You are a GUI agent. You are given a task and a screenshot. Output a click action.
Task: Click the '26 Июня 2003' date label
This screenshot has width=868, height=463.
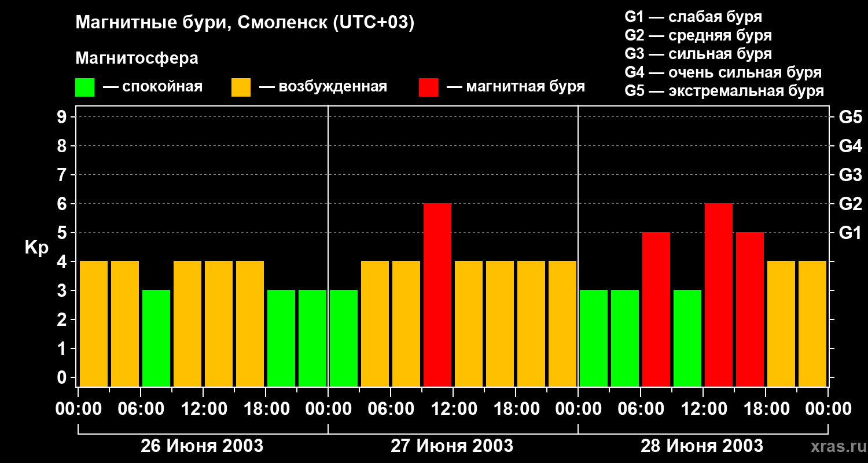pos(202,446)
